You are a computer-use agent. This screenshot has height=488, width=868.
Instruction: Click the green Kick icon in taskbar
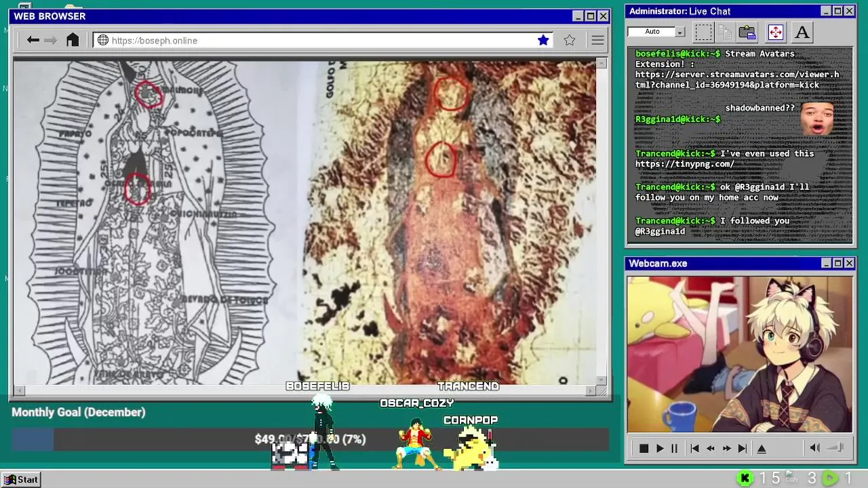745,479
